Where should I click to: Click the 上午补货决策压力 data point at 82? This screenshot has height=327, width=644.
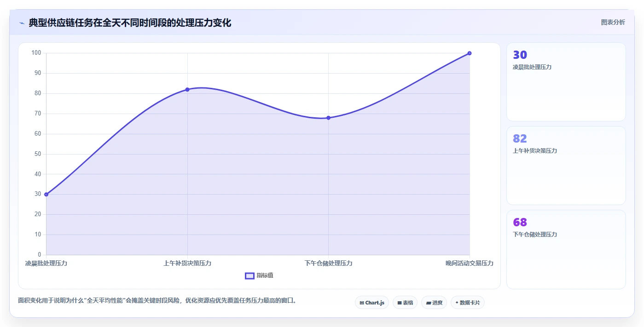coord(187,90)
